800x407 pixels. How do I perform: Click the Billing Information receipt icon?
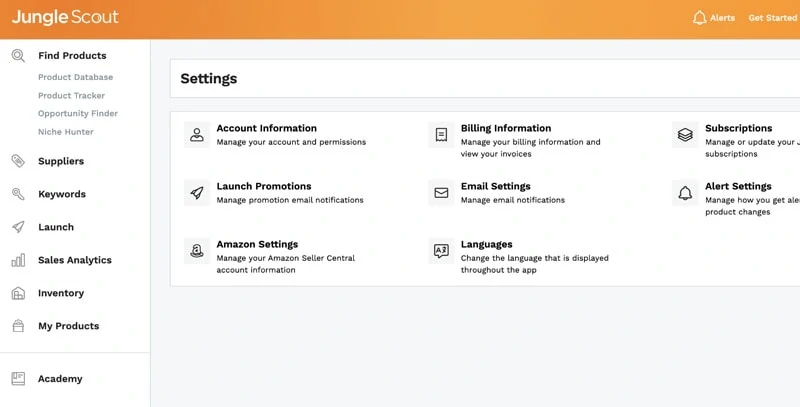point(441,135)
